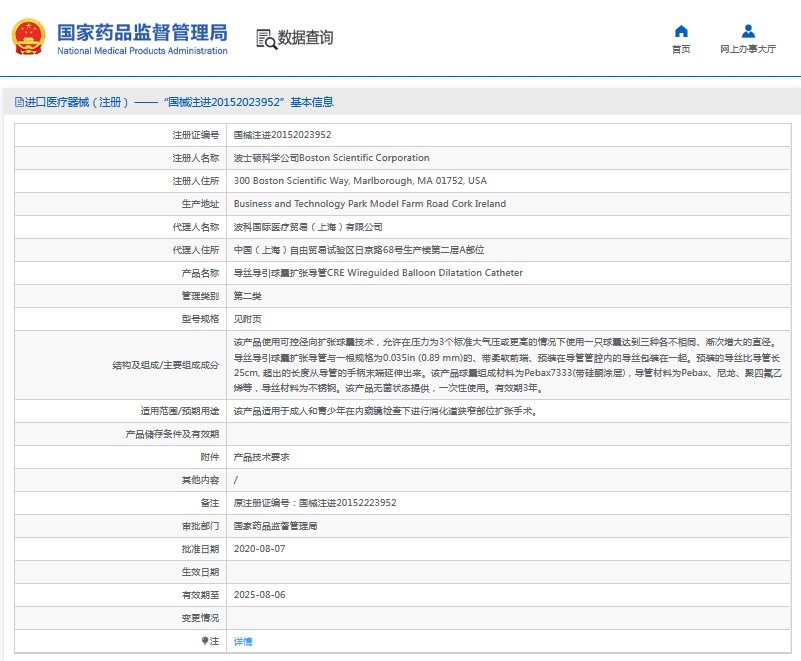Click the Marlborough registrant address cell
This screenshot has width=801, height=661.
(x=360, y=181)
